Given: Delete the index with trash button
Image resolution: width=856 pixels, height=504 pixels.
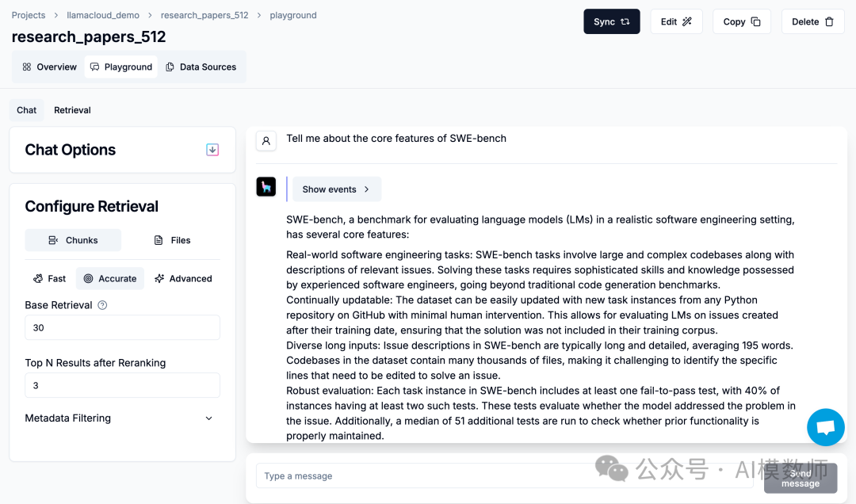Looking at the screenshot, I should pyautogui.click(x=812, y=21).
